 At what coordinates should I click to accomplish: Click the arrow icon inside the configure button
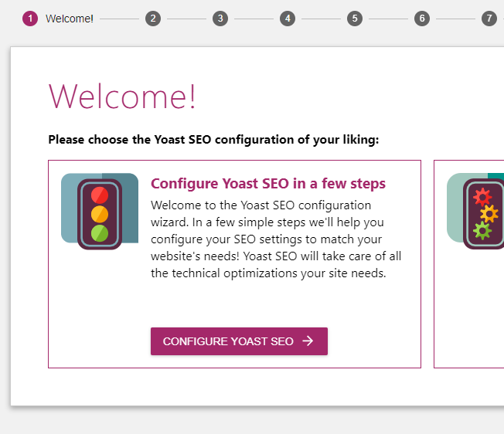point(308,341)
